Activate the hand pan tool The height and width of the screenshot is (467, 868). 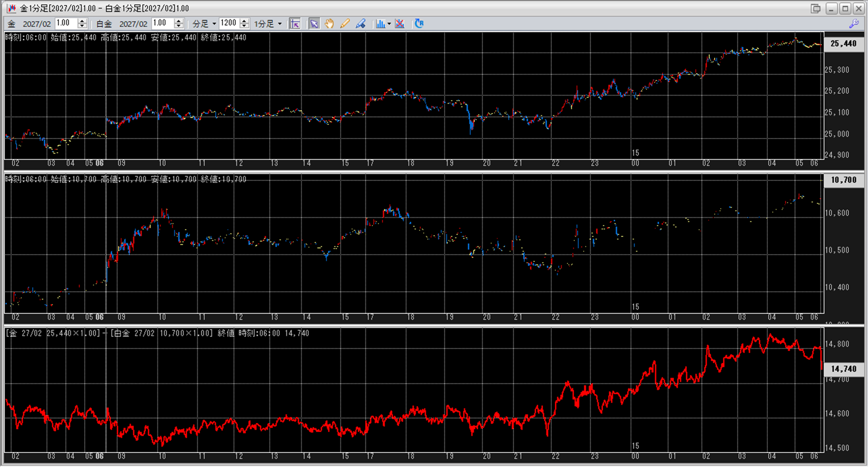pos(329,24)
